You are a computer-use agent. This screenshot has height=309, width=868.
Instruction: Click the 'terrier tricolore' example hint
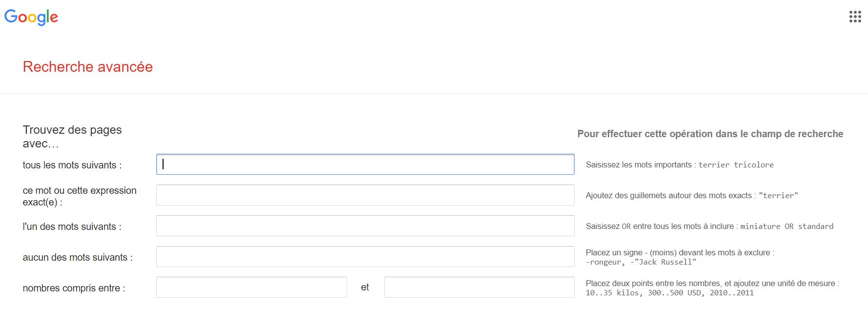[x=736, y=165]
